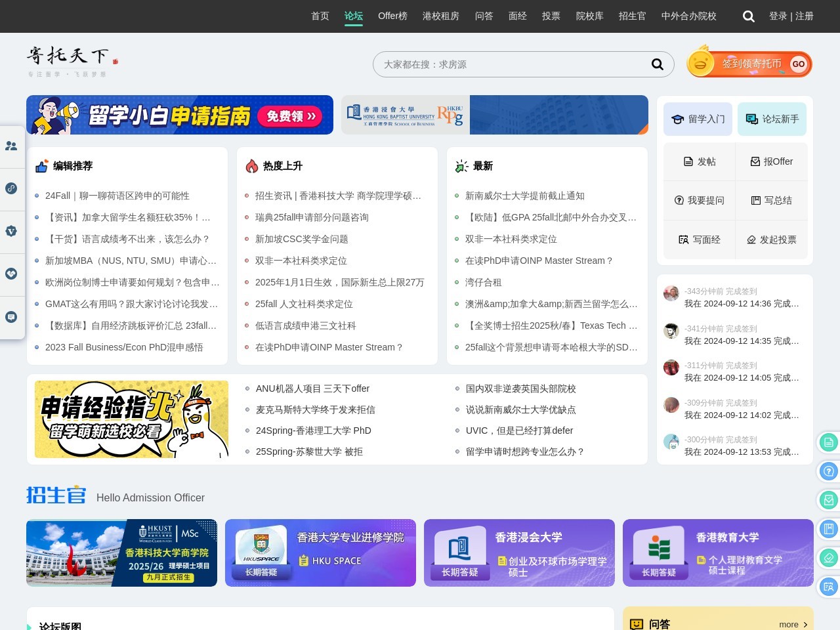Expand the 问答 section with more arrow
This screenshot has height=630, width=840.
[793, 624]
